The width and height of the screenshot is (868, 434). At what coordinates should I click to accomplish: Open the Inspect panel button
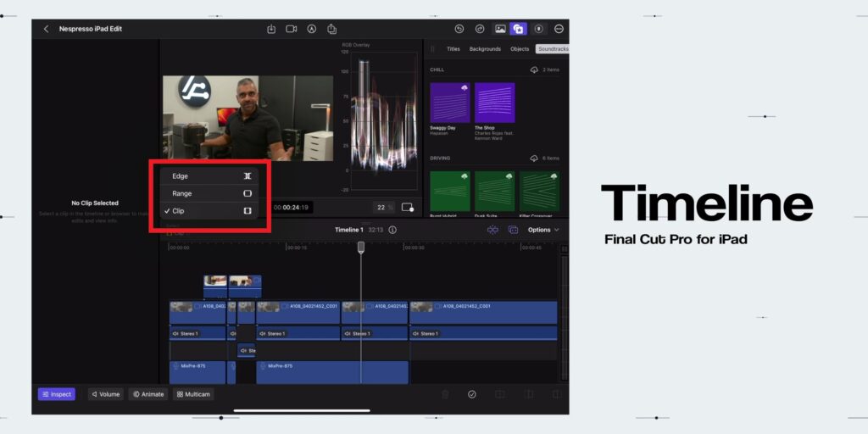click(57, 394)
